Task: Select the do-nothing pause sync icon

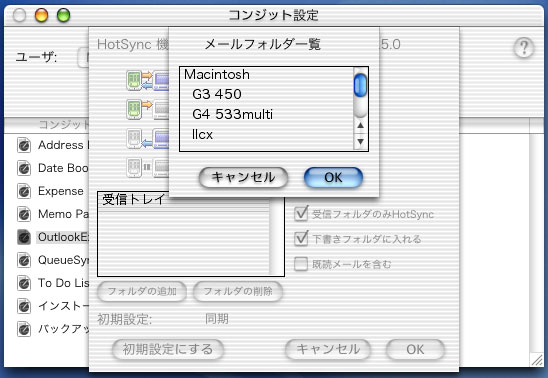Action: (147, 167)
